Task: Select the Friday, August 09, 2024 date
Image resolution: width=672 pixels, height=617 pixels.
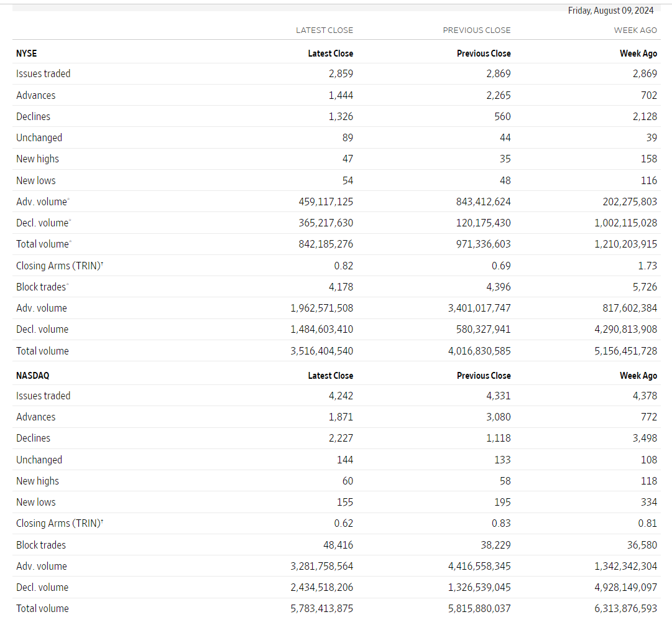Action: (x=610, y=11)
